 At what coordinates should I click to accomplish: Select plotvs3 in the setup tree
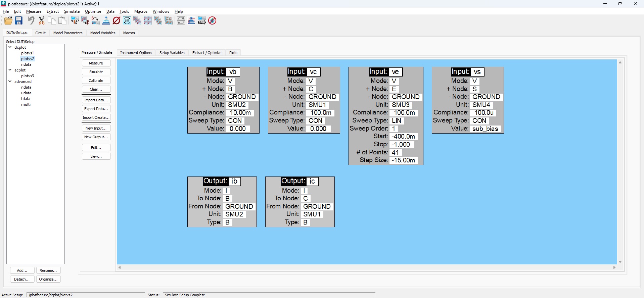28,76
